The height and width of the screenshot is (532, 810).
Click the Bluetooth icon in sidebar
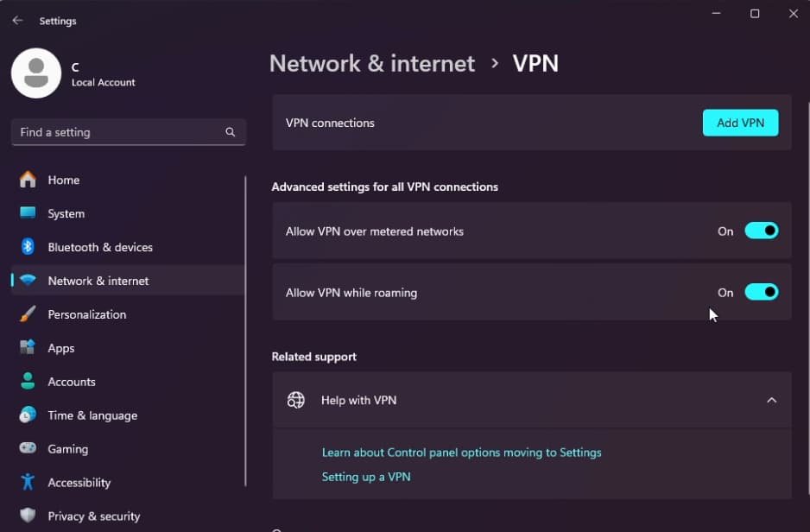coord(28,247)
